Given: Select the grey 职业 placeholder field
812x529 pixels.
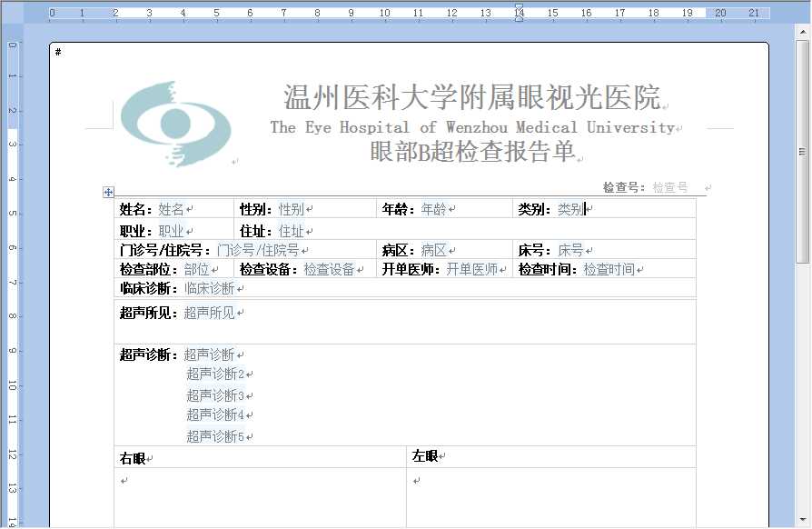Looking at the screenshot, I should tap(172, 231).
